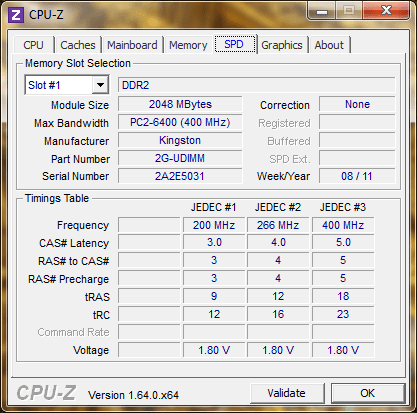Click the JEDEC #3 column header
417x413 pixels.
point(343,207)
